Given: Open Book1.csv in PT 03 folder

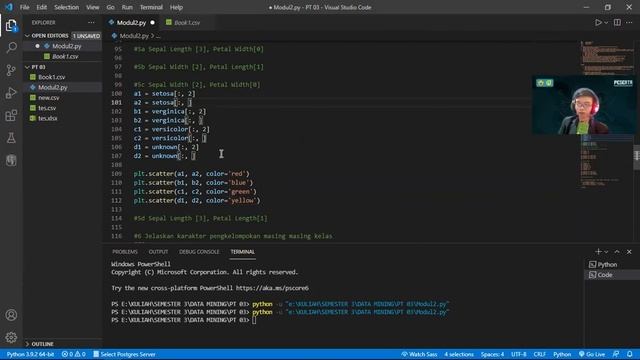Looking at the screenshot, I should (51, 77).
